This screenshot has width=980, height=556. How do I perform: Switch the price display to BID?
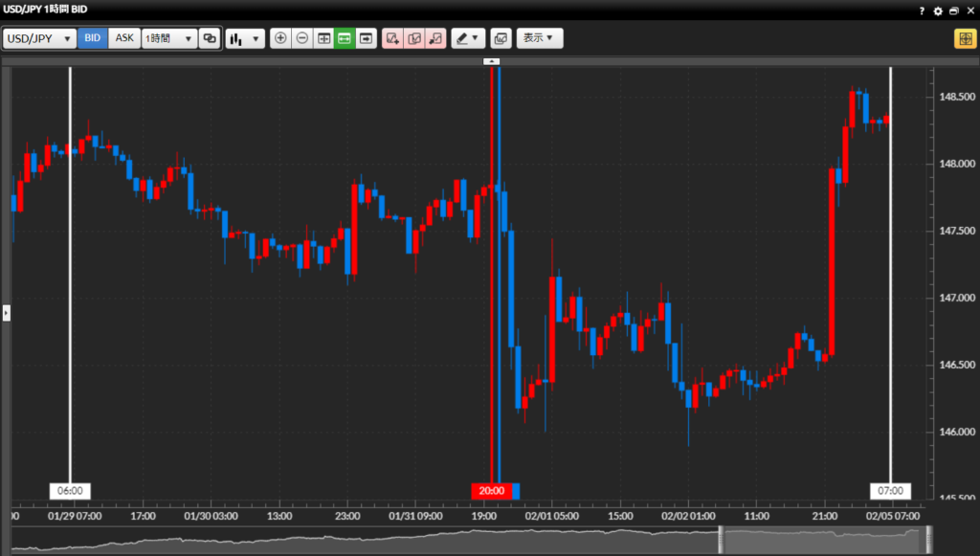coord(93,38)
